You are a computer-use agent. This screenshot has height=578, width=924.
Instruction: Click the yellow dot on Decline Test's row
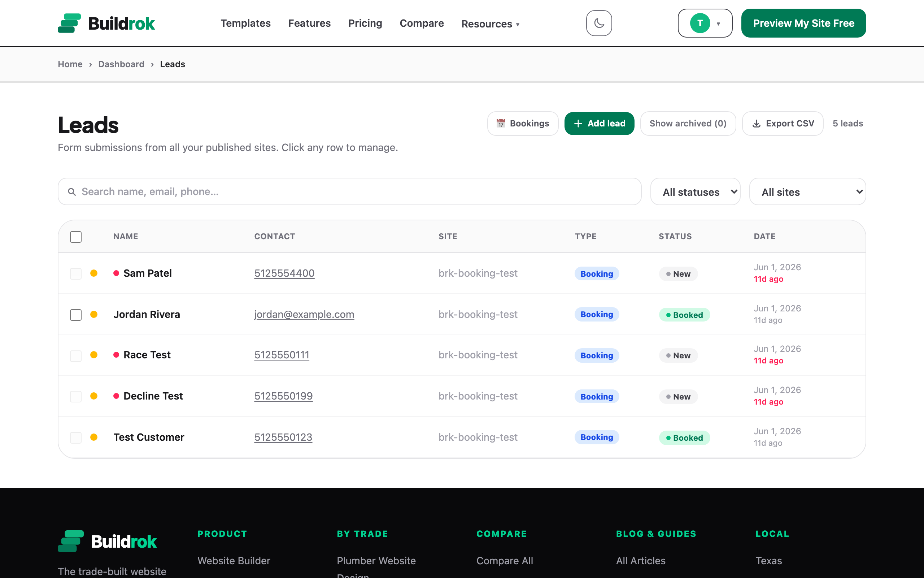pos(94,396)
